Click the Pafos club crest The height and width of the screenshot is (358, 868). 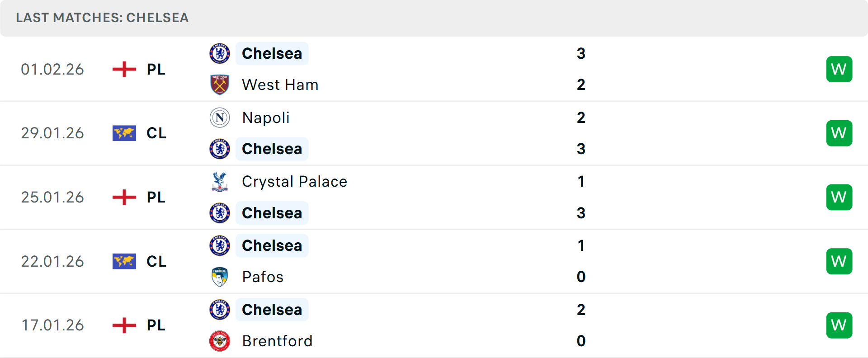220,277
